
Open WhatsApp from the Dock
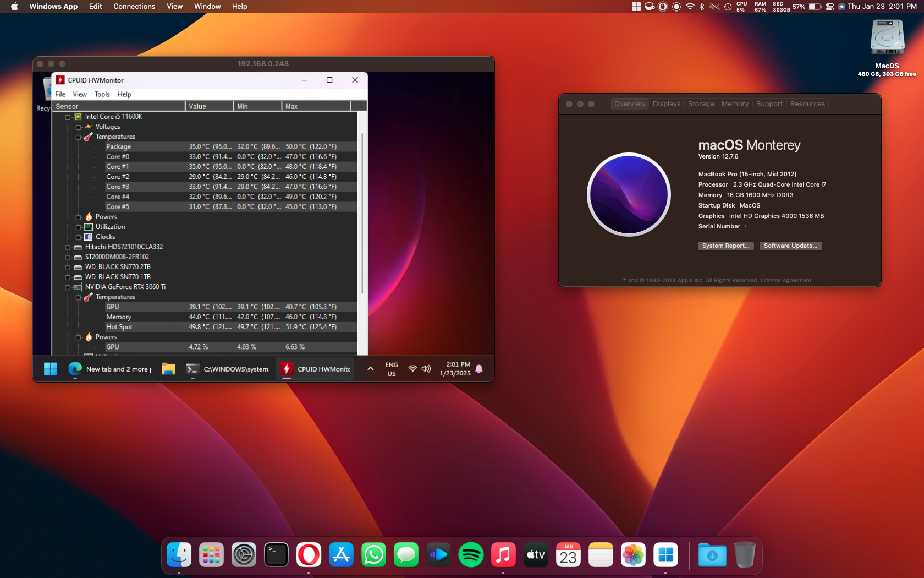click(x=373, y=555)
